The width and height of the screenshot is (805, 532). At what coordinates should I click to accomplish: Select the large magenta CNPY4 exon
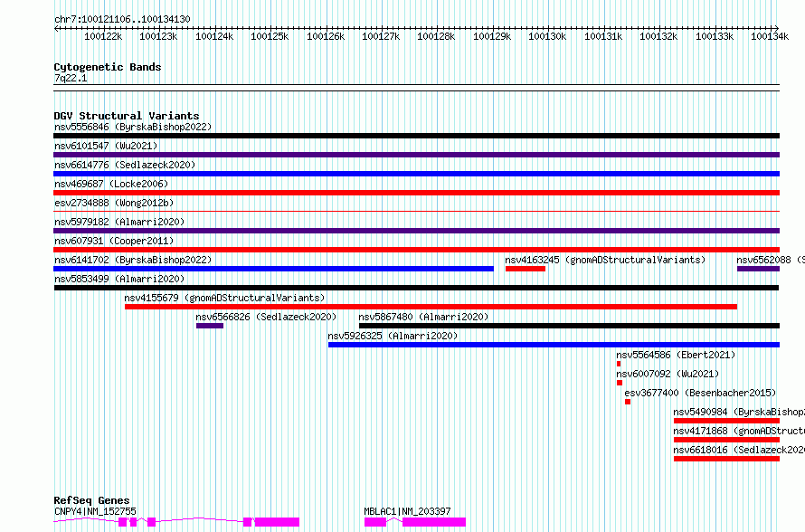coord(278,522)
